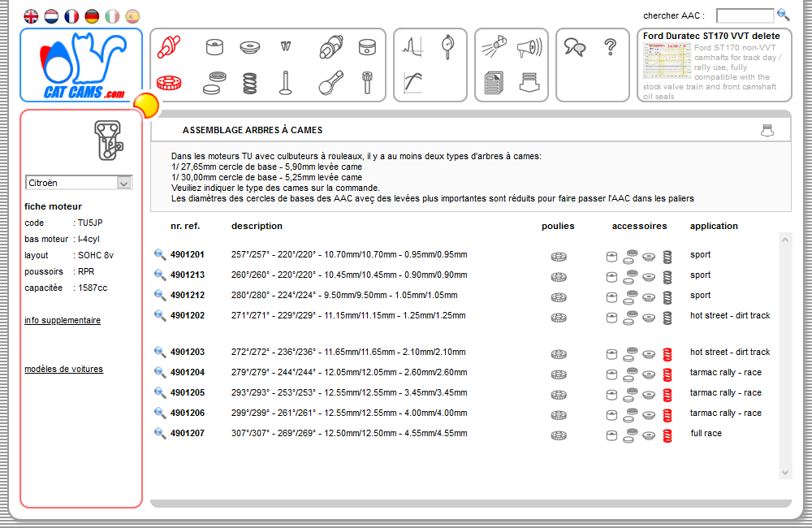Screen dimensions: 812x528
Task: Select the red cam pulley icon
Action: point(171,83)
